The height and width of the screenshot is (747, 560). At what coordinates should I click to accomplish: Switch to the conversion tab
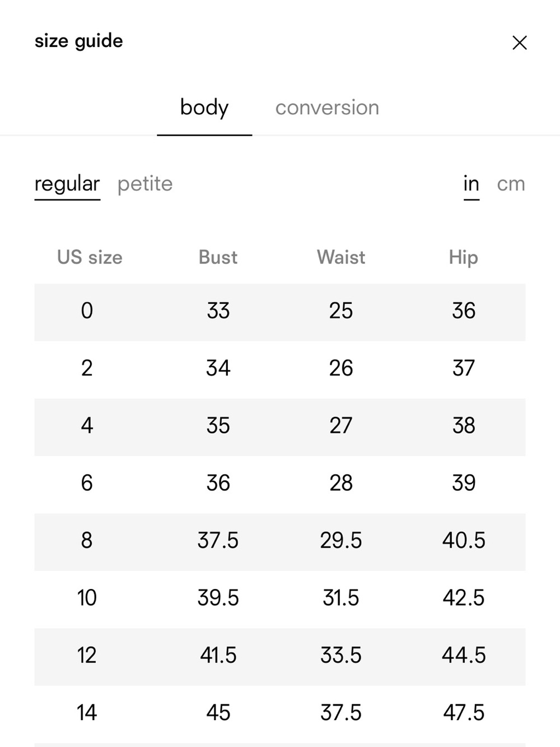pyautogui.click(x=327, y=108)
